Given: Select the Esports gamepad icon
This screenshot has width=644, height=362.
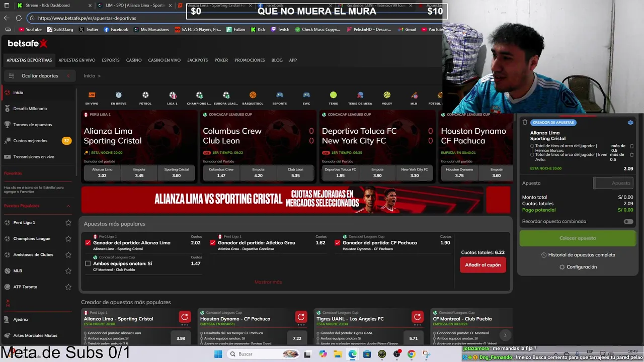Looking at the screenshot, I should [280, 95].
